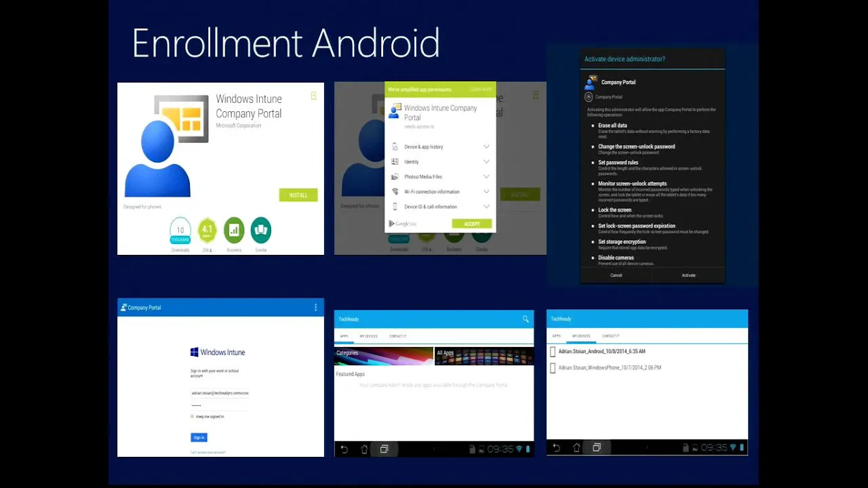Tap Company Portal icon in Activate device administrator dialog

pos(589,82)
